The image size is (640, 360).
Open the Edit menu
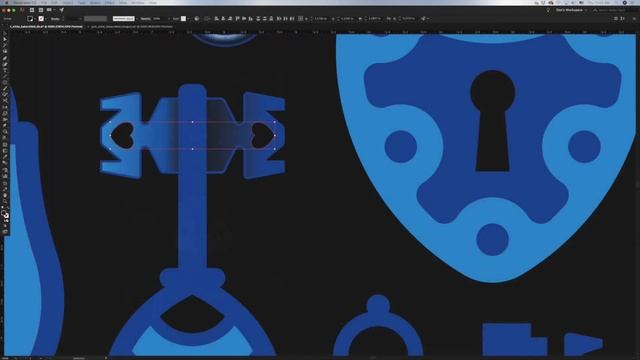54,2
